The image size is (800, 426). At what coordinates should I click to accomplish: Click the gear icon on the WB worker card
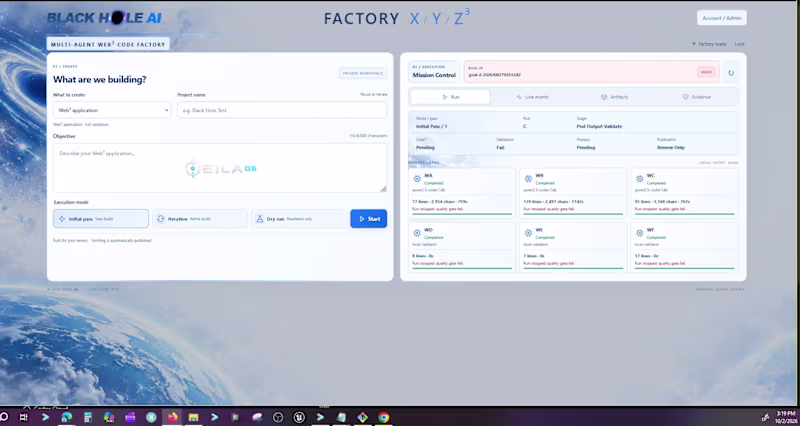tap(528, 179)
